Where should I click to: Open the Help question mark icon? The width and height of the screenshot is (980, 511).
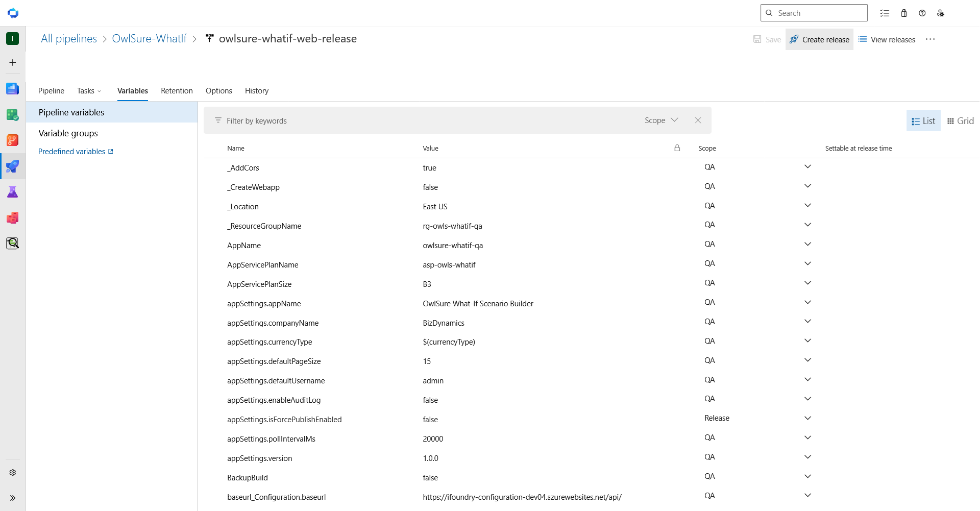point(922,13)
